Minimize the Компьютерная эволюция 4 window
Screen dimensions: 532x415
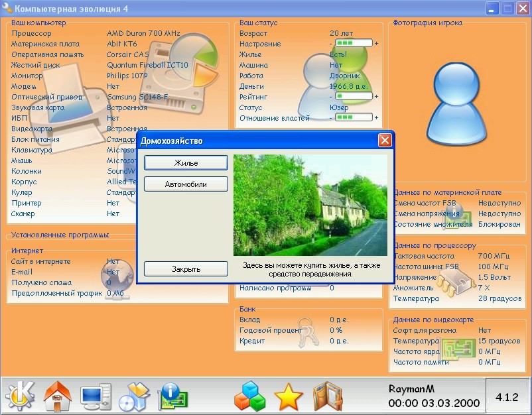[492, 8]
